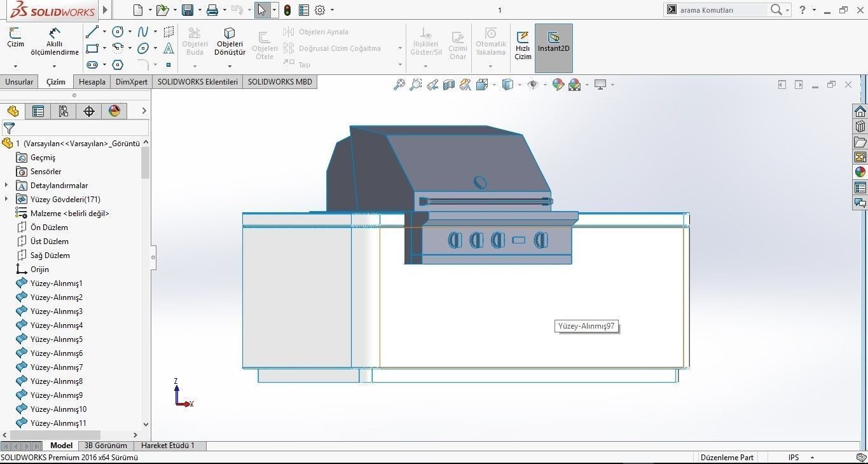
Task: Expand the manager pane tabs chevron
Action: pyautogui.click(x=144, y=111)
